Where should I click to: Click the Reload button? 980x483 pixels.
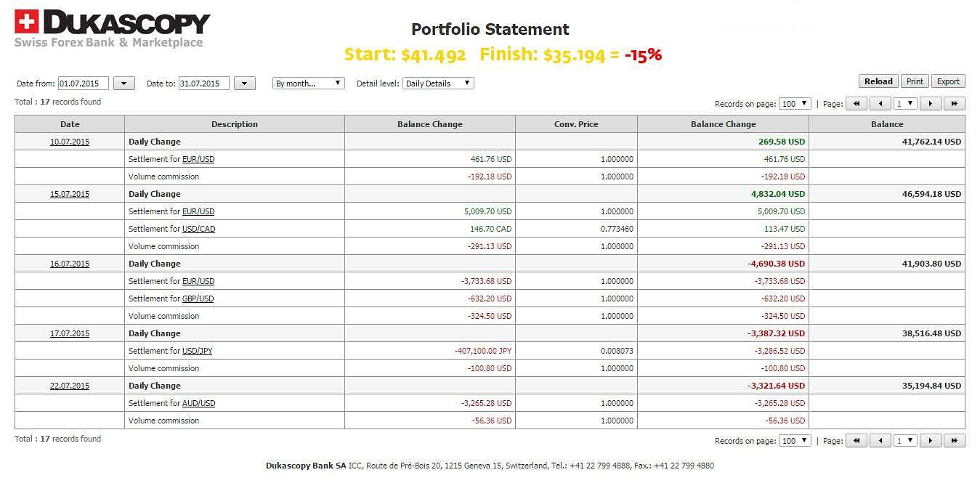coord(878,81)
